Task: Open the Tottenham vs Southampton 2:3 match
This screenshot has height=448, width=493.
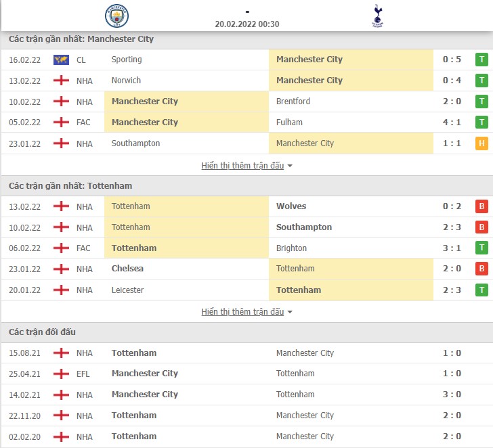Action: coord(246,227)
